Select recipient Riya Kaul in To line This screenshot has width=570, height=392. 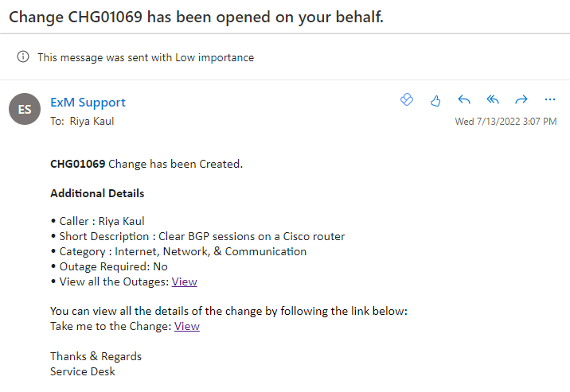click(x=92, y=121)
